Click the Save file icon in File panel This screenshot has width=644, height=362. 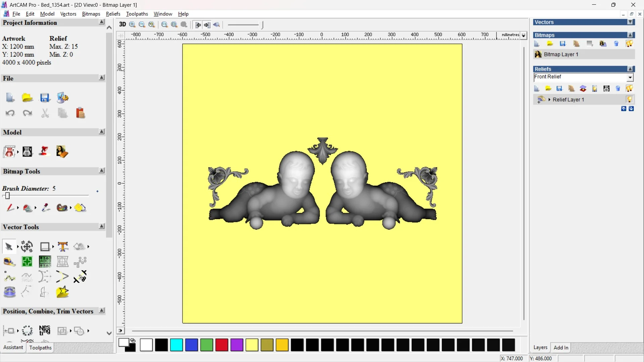[x=45, y=98]
